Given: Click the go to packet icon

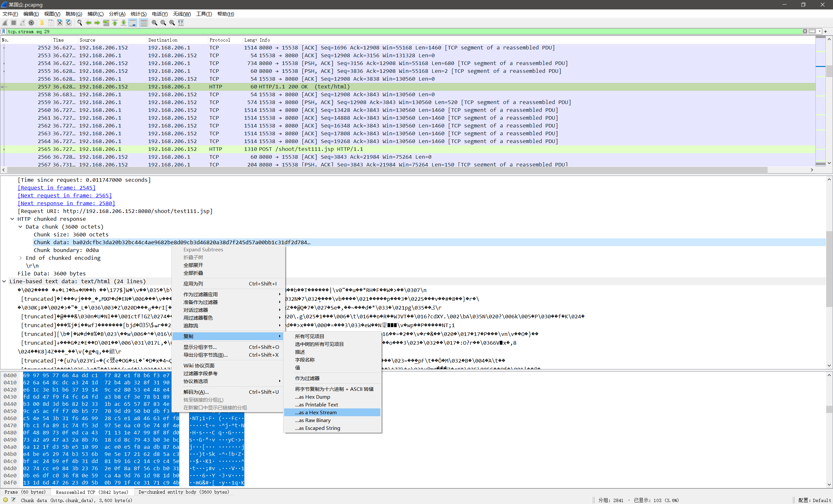Looking at the screenshot, I should click(106, 23).
